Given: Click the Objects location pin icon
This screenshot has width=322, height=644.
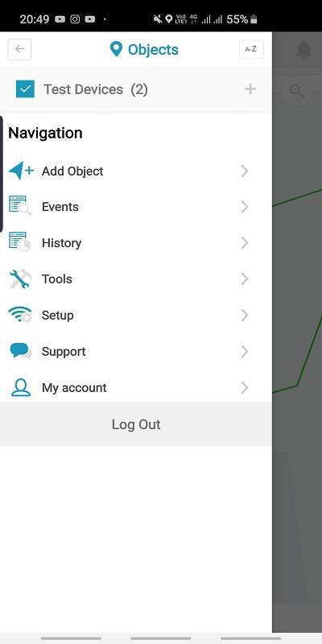Looking at the screenshot, I should coord(116,49).
